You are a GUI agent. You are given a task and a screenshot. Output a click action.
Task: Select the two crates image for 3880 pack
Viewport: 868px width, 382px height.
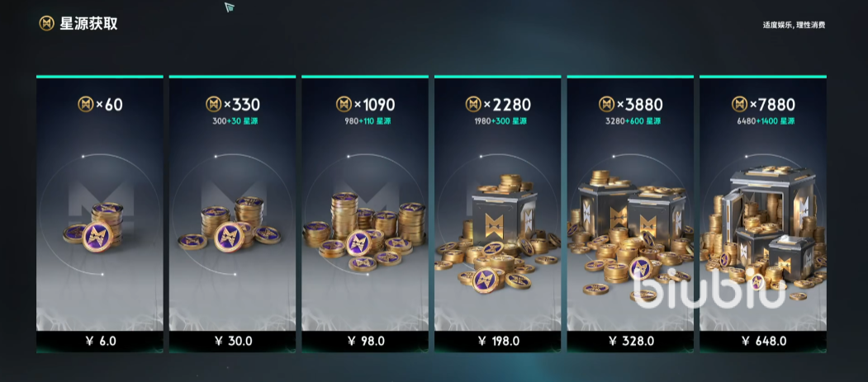[630, 232]
